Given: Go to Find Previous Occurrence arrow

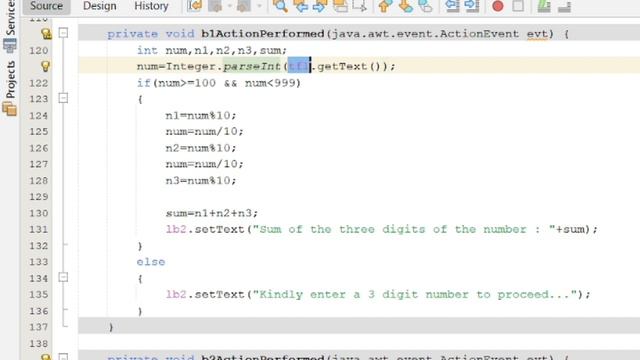Looking at the screenshot, I should coord(301,6).
